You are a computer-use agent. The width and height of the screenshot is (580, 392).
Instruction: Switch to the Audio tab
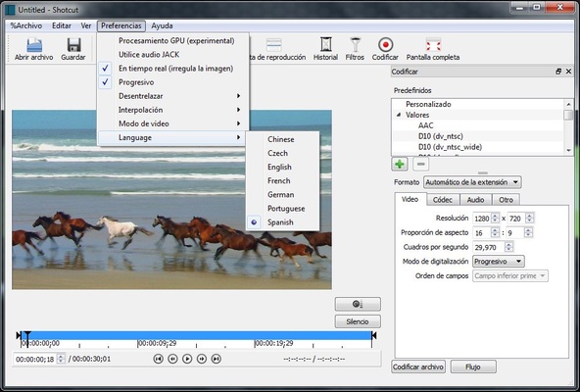[475, 200]
